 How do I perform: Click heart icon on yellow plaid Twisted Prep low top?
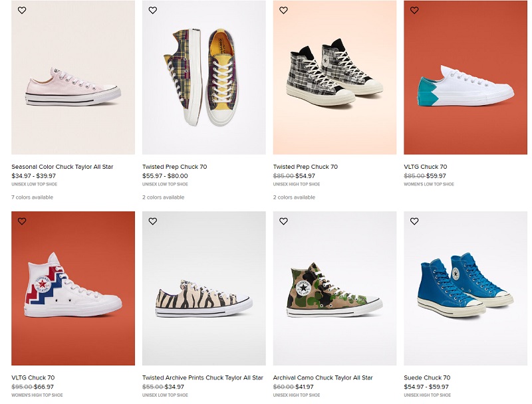pyautogui.click(x=153, y=11)
